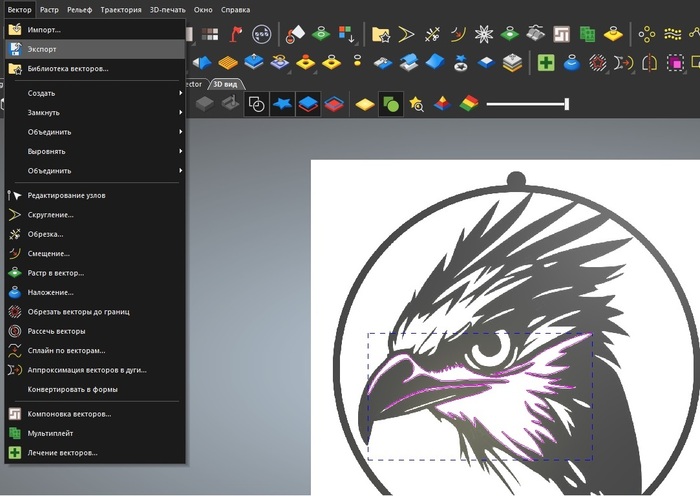Screen dimensions: 700x496
Task: Click the blue smooth dome relief icon
Action: [434, 62]
